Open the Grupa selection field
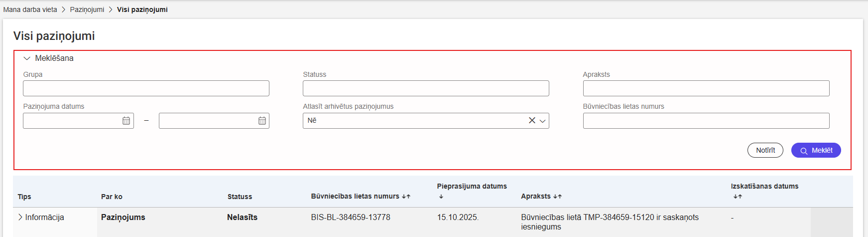 click(x=146, y=88)
